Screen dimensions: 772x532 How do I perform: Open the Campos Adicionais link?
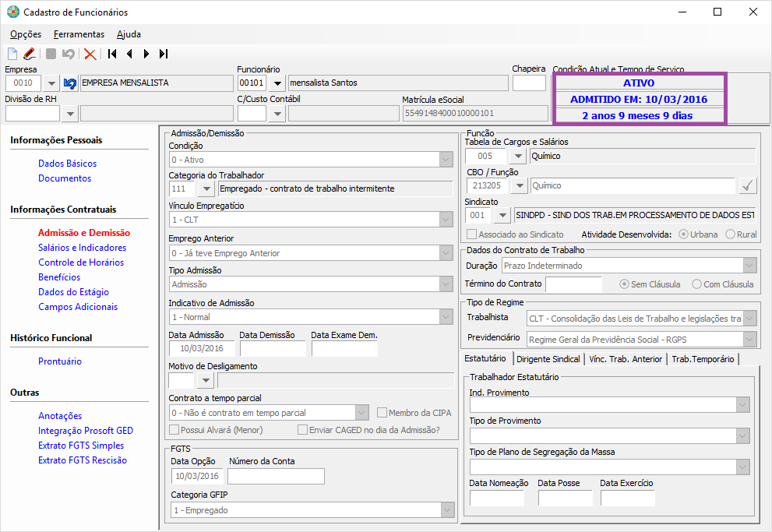point(78,307)
